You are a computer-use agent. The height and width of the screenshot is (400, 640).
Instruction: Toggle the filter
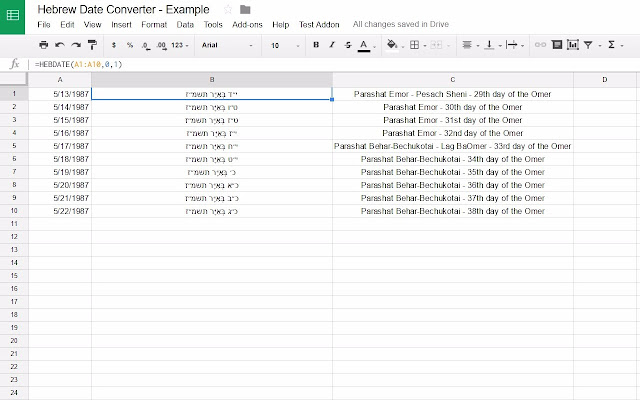588,45
